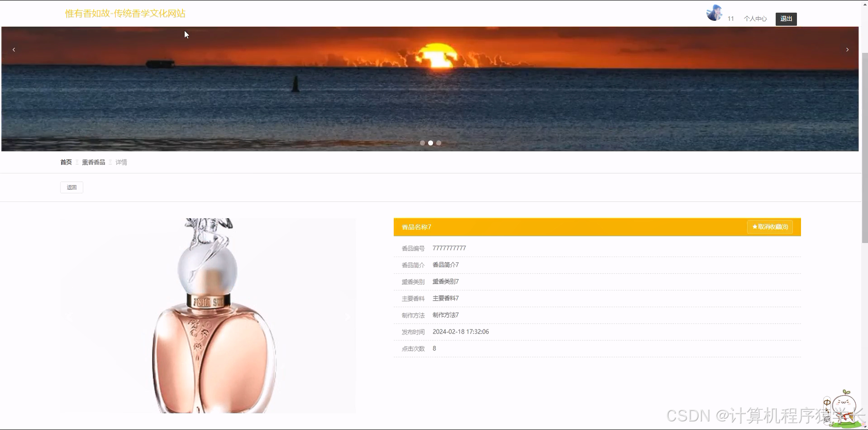
Task: Click the 退出 logout button
Action: pyautogui.click(x=786, y=19)
